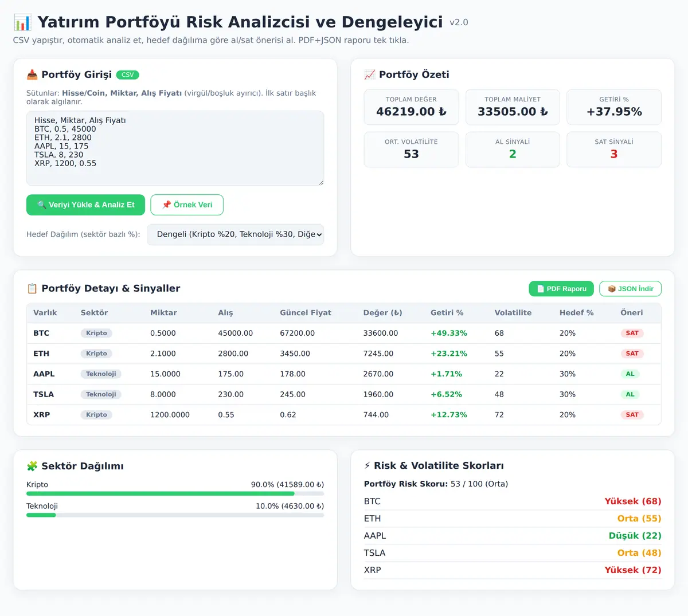Click the +49.33% return value
688x616 pixels.
coord(449,333)
